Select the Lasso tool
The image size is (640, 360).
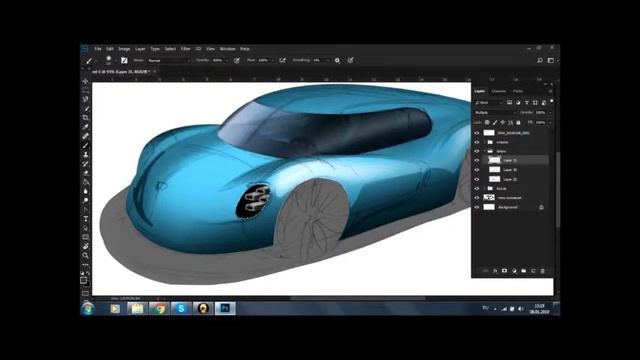coord(85,99)
